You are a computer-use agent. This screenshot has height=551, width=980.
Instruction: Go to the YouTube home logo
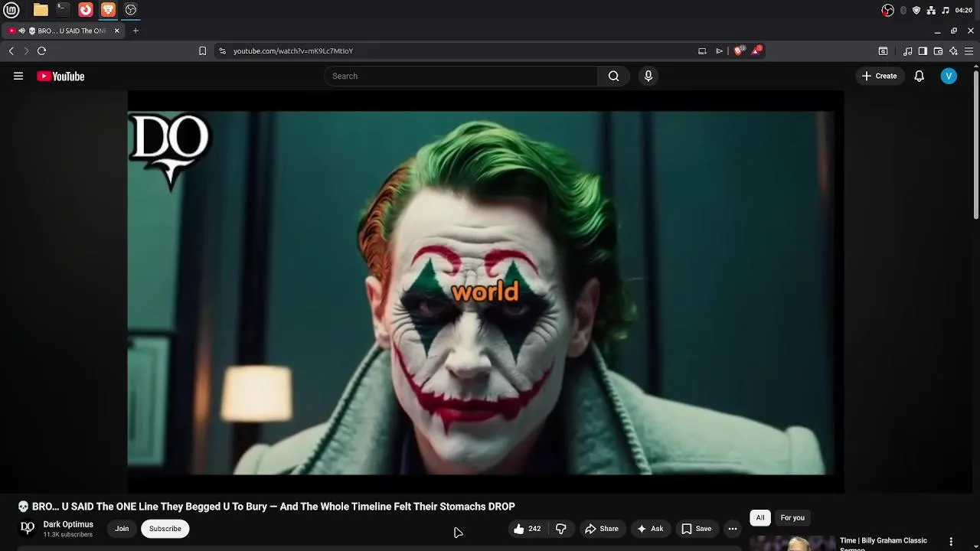[60, 77]
